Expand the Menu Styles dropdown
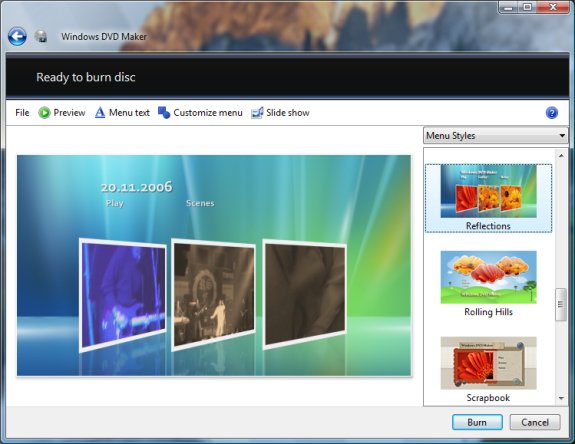The width and height of the screenshot is (575, 444). [x=495, y=136]
